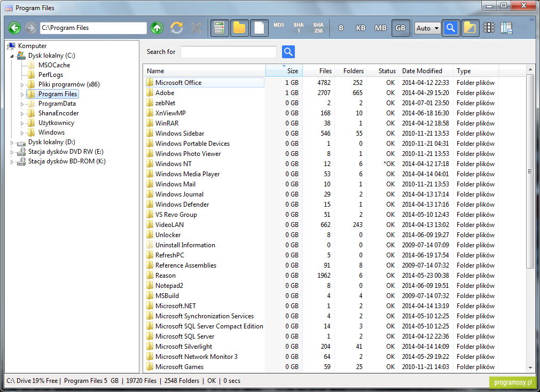
Task: Expand Stacja dysków DVD RW (E:)
Action: (x=12, y=152)
